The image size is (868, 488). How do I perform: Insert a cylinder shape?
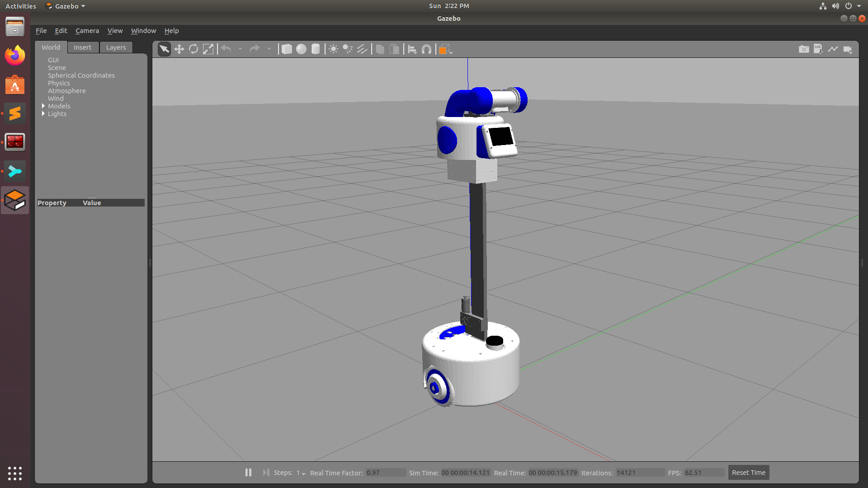coord(316,49)
